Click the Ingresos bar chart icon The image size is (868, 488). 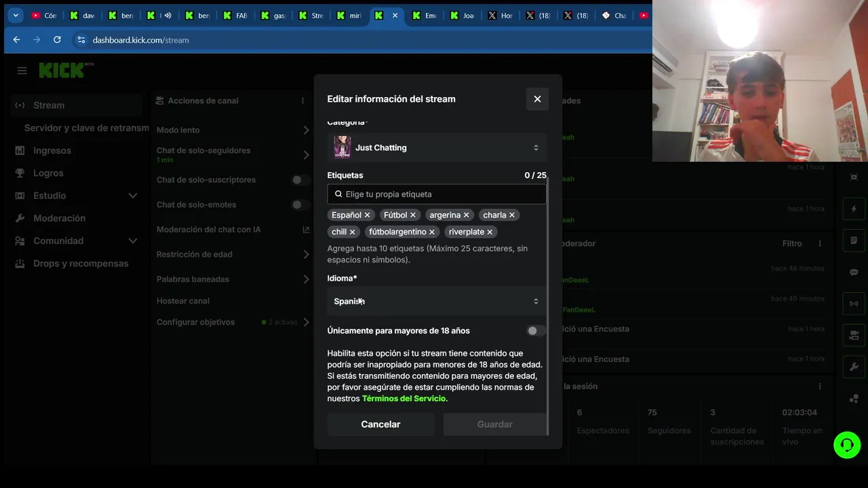(20, 150)
